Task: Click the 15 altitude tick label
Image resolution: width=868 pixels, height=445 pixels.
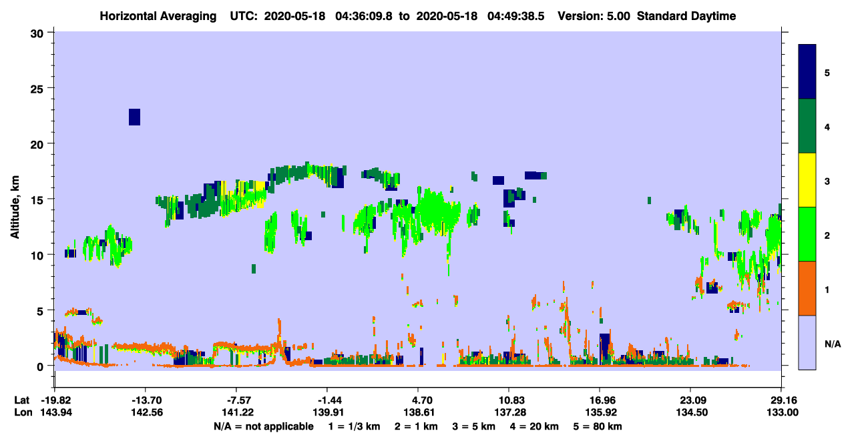Action: click(x=39, y=199)
